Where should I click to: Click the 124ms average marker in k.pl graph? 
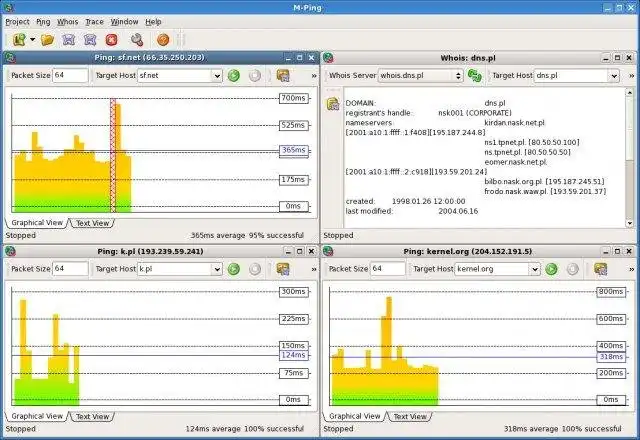[293, 355]
